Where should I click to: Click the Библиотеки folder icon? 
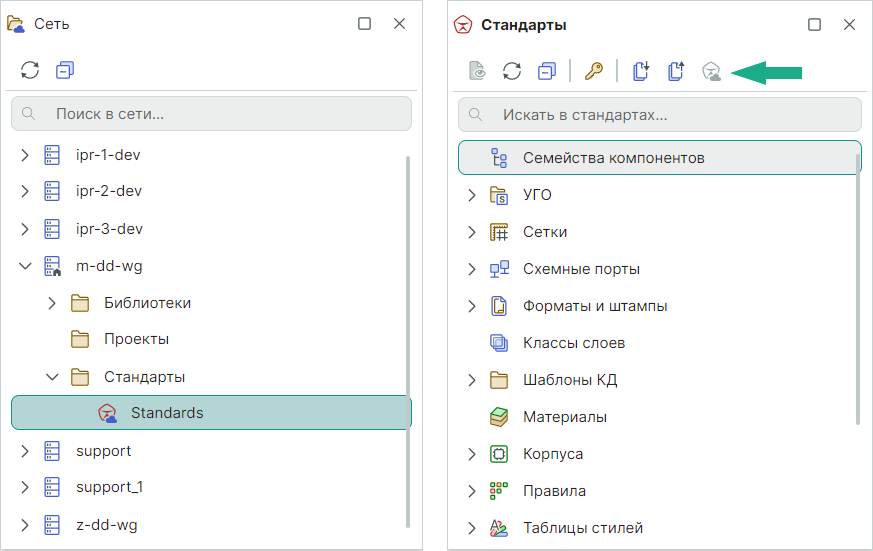pos(80,303)
